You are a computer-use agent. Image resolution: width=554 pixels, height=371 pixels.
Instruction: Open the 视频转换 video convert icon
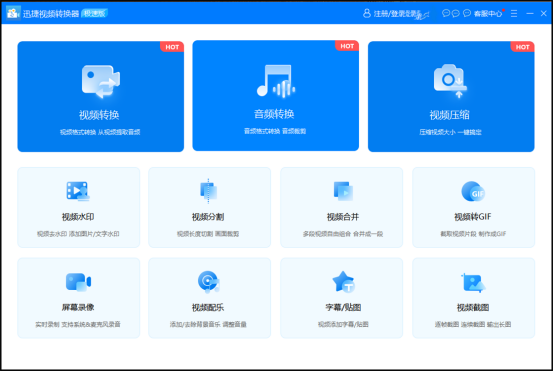(101, 81)
